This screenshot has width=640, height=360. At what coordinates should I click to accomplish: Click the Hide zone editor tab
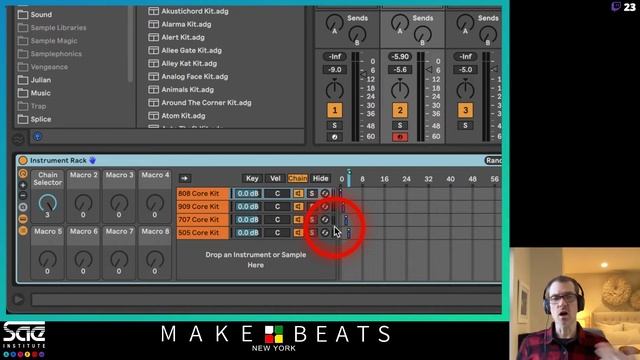tap(320, 178)
